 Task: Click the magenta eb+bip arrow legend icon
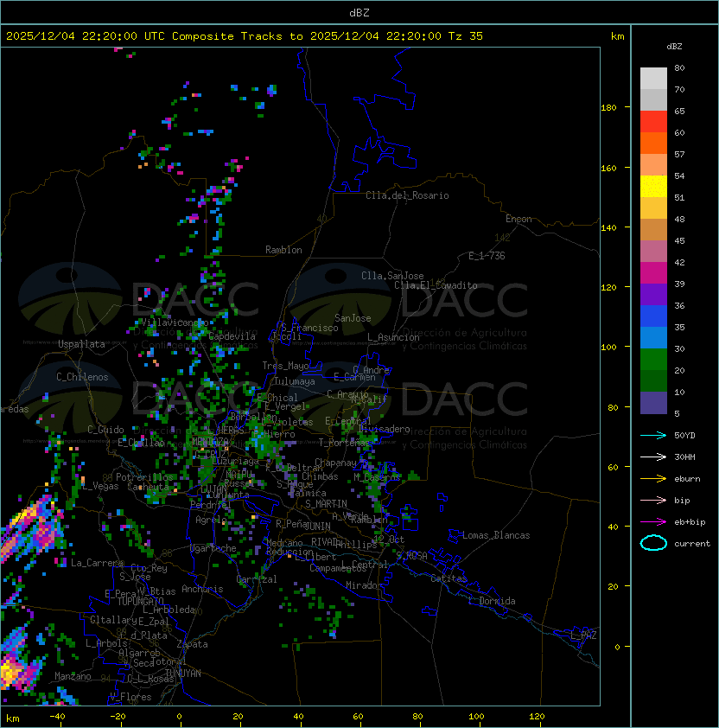click(653, 522)
